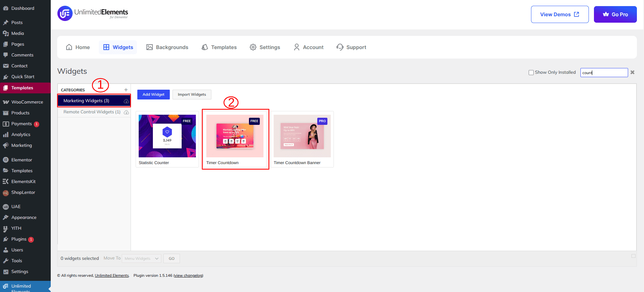Switch to the Widgets tab

118,47
